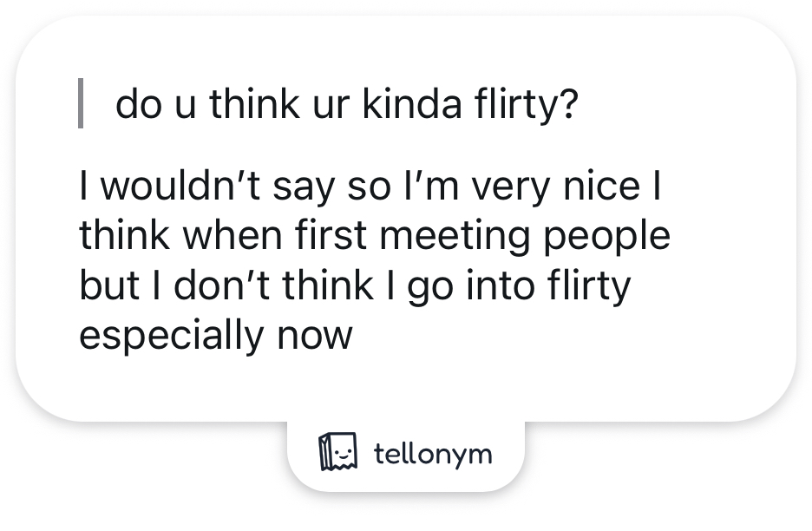Click the line "but I don't think I go into flirty"
The height and width of the screenshot is (531, 812).
point(355,285)
